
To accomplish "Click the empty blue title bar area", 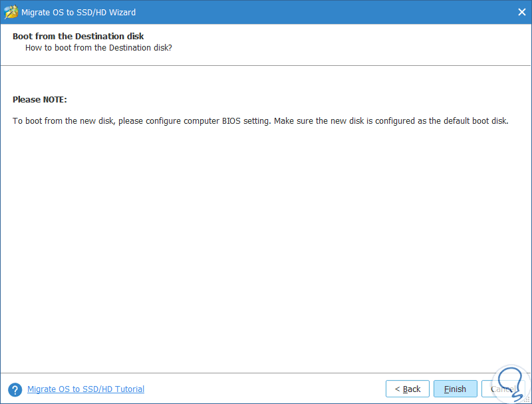I will 319,12.
